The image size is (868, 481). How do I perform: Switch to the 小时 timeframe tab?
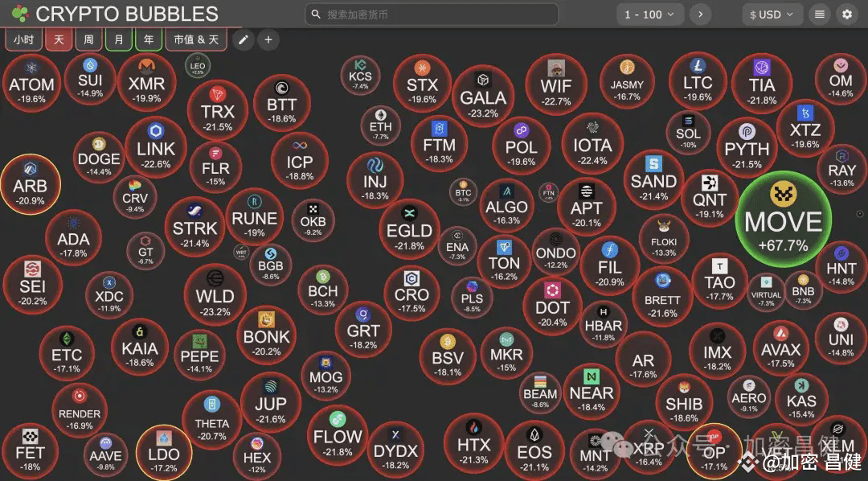[x=24, y=40]
